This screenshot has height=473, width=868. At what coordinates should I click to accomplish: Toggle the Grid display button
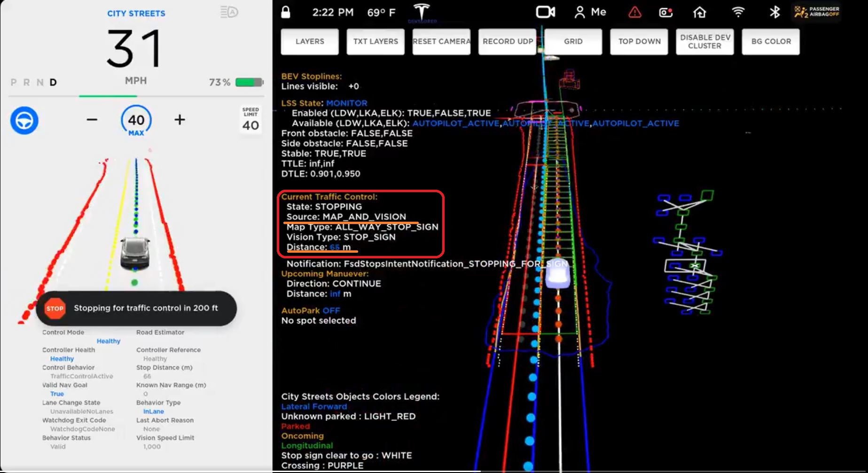pyautogui.click(x=573, y=41)
